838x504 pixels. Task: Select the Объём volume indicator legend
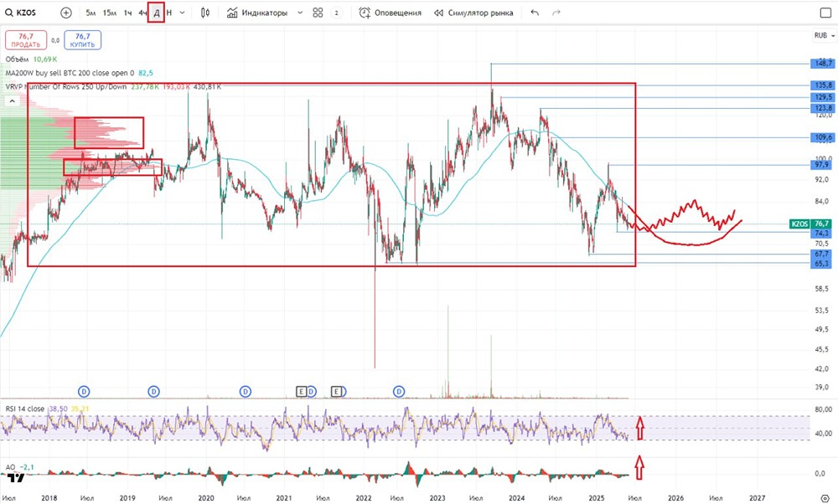click(31, 59)
